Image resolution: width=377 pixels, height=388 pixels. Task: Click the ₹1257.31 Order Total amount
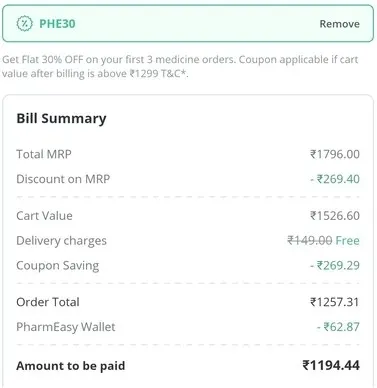(335, 302)
